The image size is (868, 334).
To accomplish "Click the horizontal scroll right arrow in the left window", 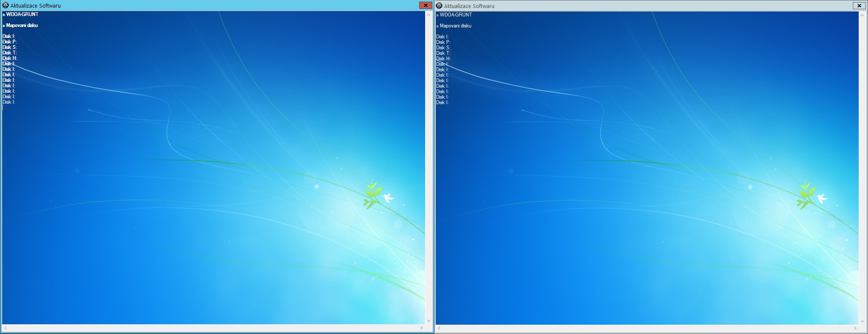I will pyautogui.click(x=422, y=328).
